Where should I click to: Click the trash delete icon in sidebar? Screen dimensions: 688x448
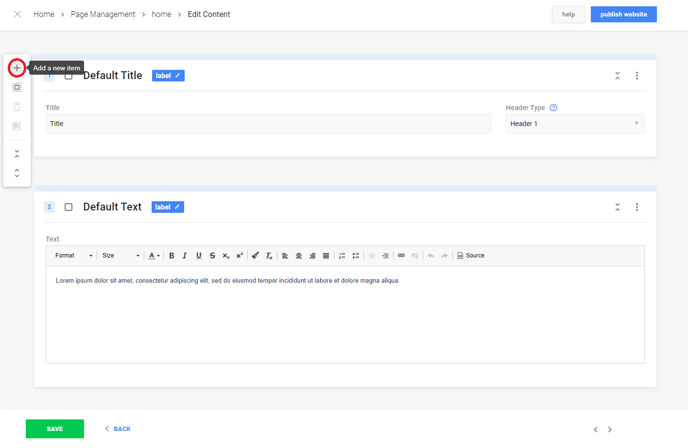pos(17,107)
